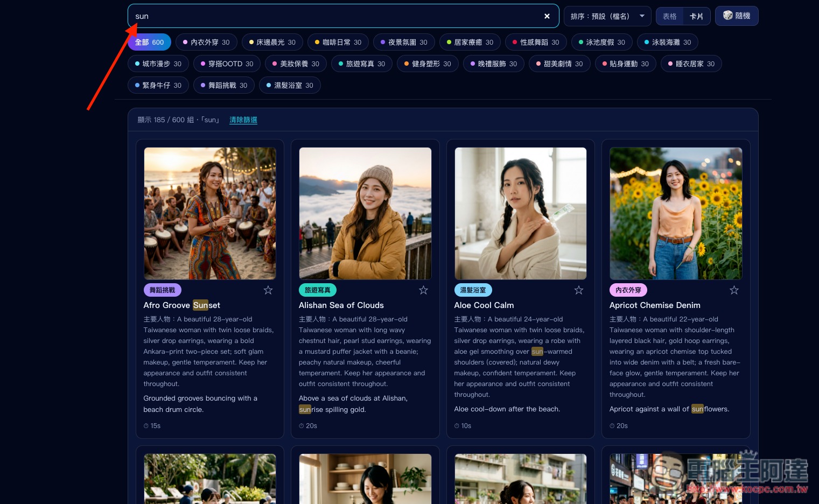
Task: Open the Aloe Cool Calm thumbnail
Action: pos(521,213)
